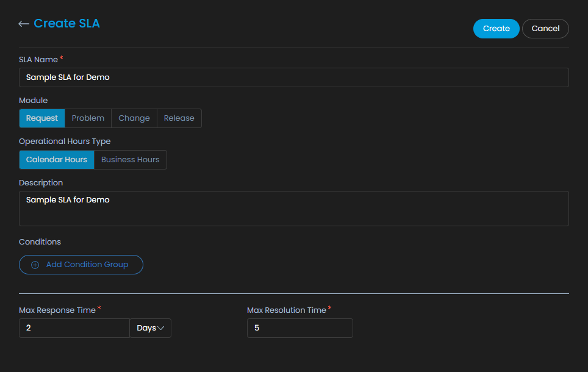Click the Description label
The width and height of the screenshot is (588, 372).
point(41,182)
